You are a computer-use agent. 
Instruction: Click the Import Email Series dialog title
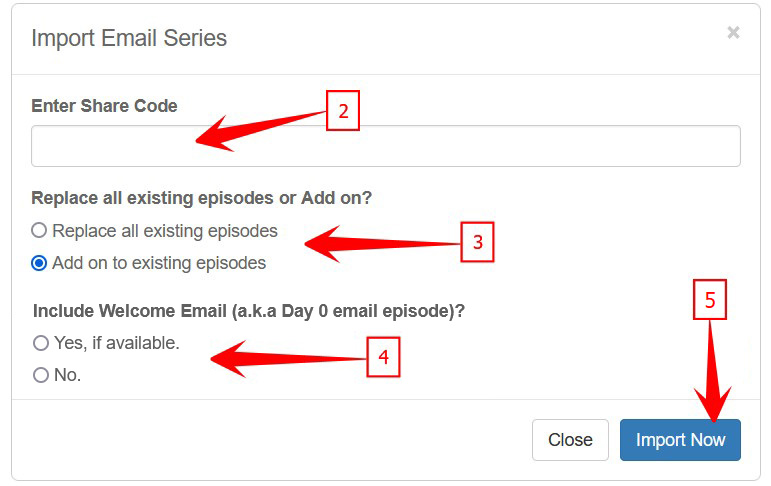[129, 39]
